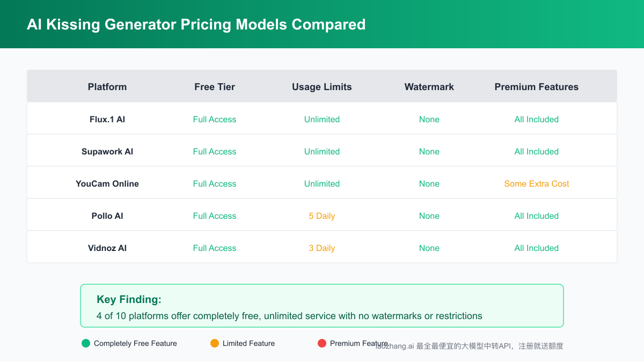The height and width of the screenshot is (362, 644).
Task: Click the Usage Limits column header
Action: (322, 87)
